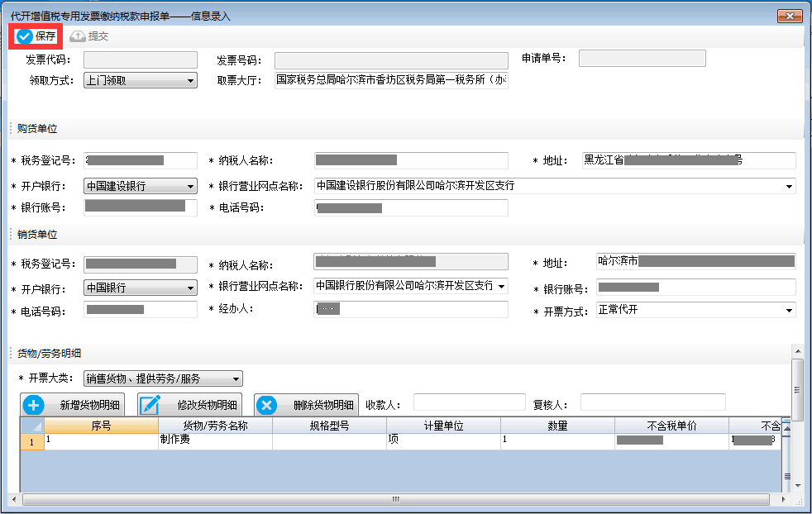812x514 pixels.
Task: Select row header 1 in the goods table
Action: coord(32,441)
